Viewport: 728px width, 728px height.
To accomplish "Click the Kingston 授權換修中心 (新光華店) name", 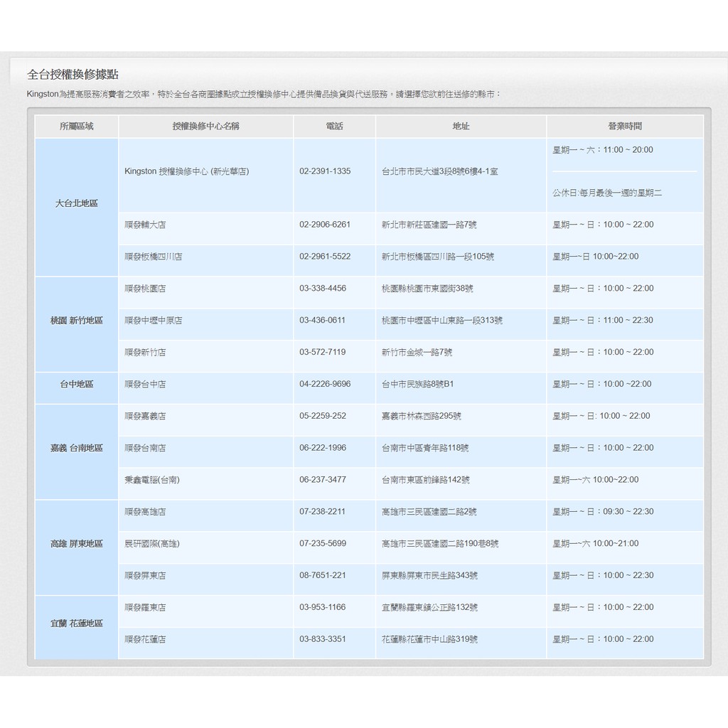I will click(x=187, y=171).
